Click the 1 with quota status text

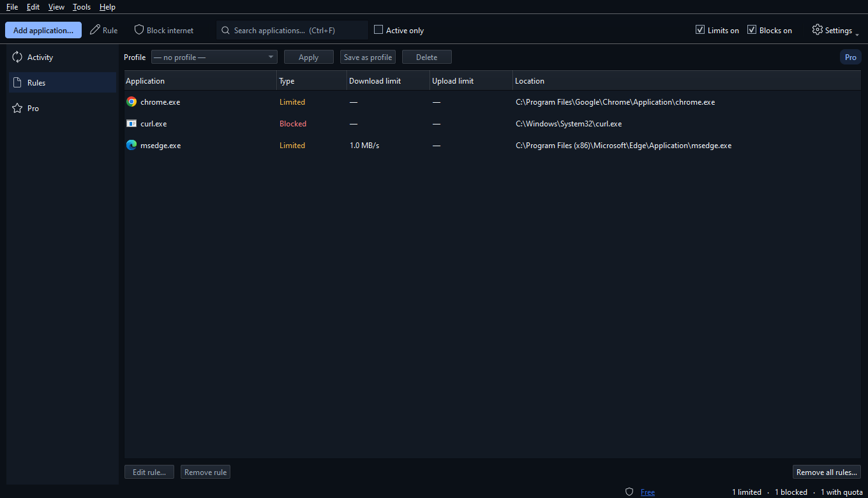tap(842, 492)
